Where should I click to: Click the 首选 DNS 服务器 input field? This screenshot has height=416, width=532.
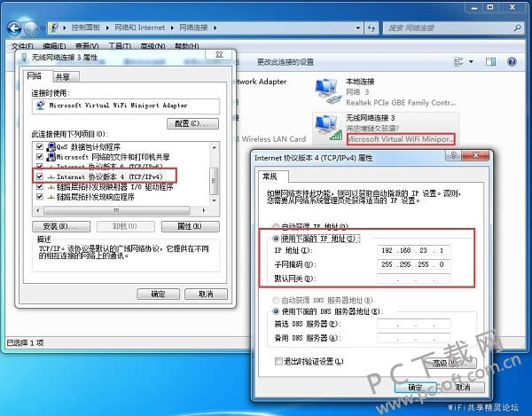pyautogui.click(x=413, y=324)
